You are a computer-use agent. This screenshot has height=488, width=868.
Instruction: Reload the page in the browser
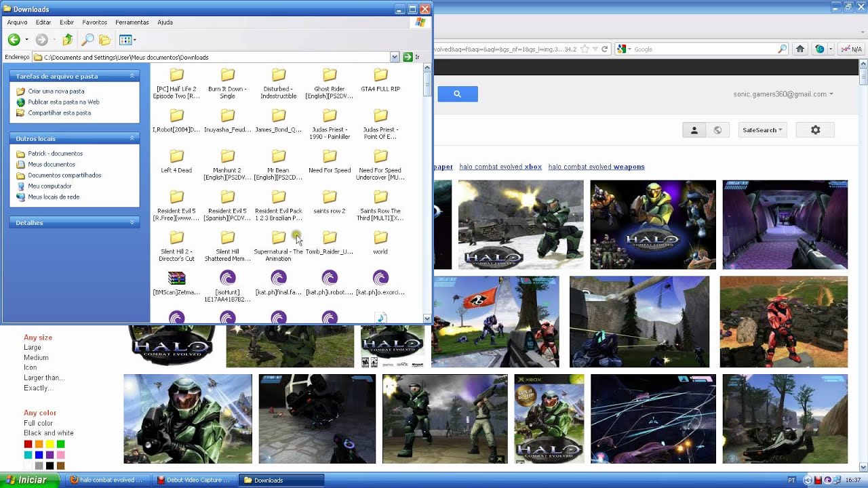pyautogui.click(x=604, y=49)
